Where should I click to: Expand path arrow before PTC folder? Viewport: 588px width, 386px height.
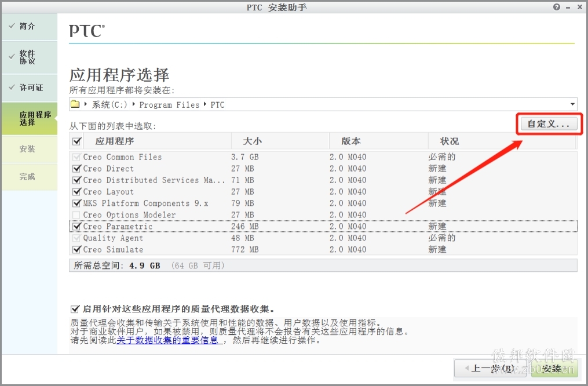(204, 104)
